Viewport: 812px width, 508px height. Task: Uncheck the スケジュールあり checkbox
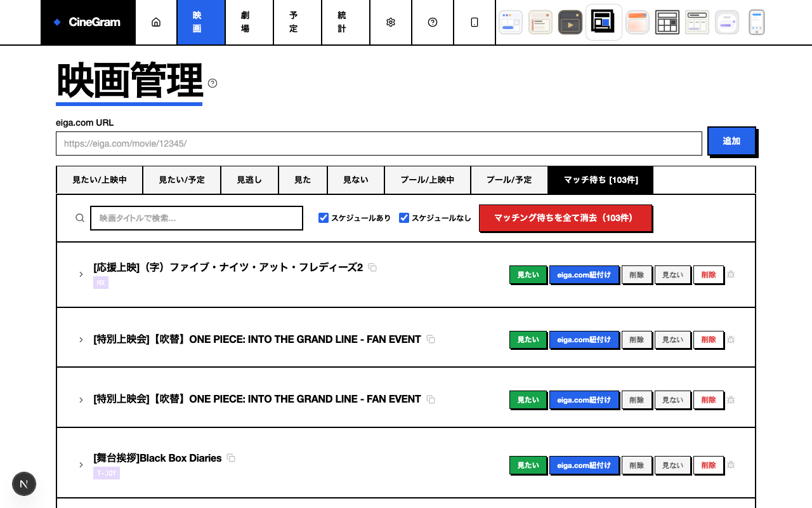click(324, 218)
